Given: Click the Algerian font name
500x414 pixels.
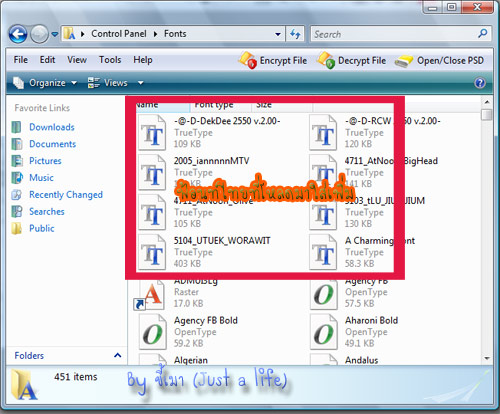Looking at the screenshot, I should pos(191,360).
